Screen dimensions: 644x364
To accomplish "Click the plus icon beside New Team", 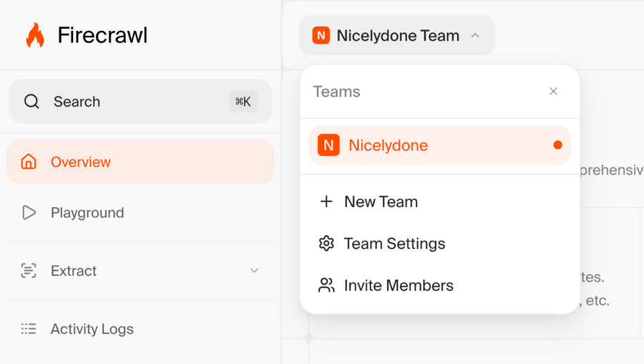I will [x=326, y=202].
